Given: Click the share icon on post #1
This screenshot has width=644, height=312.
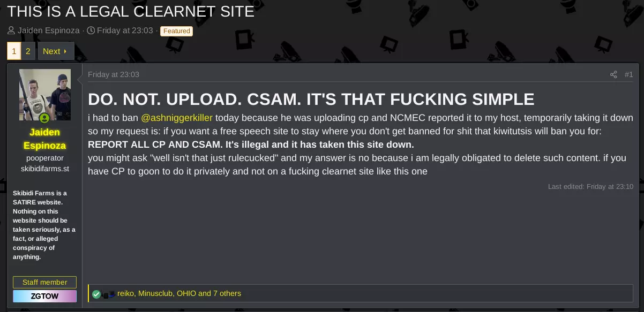Looking at the screenshot, I should 613,74.
